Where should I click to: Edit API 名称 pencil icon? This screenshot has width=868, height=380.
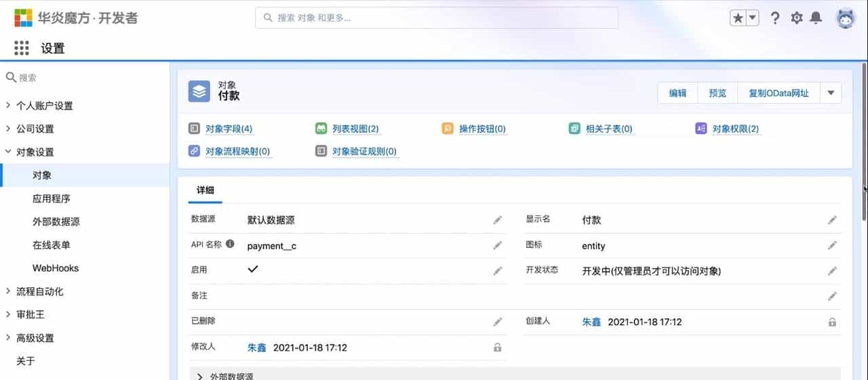coord(498,245)
